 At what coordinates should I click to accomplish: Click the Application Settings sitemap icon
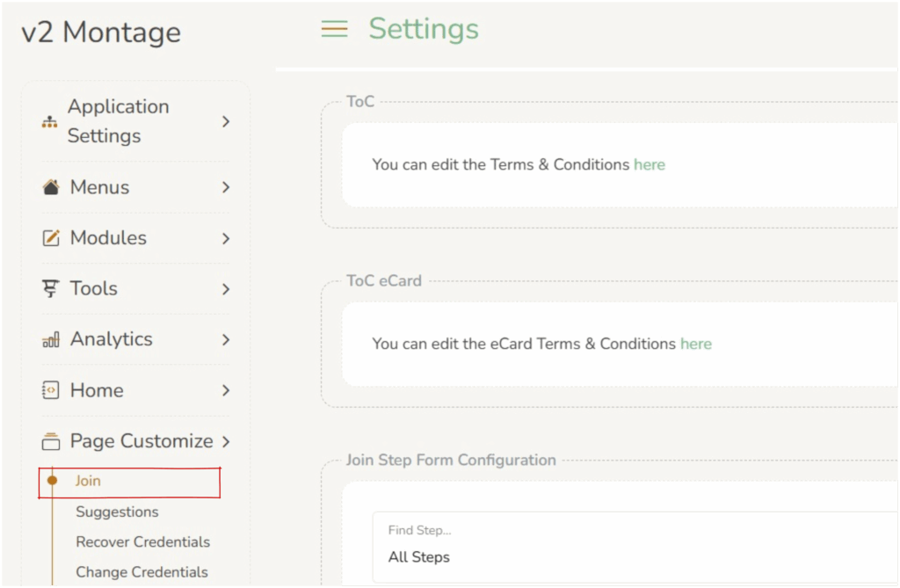pos(50,122)
